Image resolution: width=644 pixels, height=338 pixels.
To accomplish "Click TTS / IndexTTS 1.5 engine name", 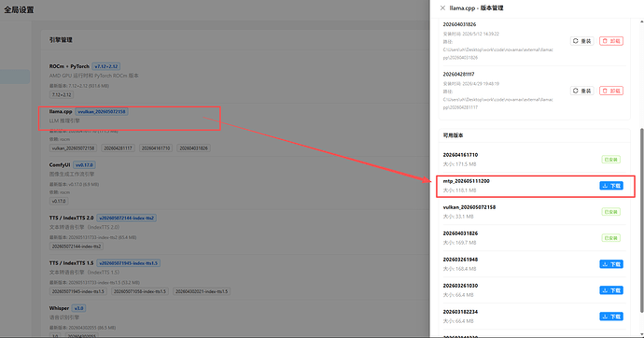I will coord(72,263).
